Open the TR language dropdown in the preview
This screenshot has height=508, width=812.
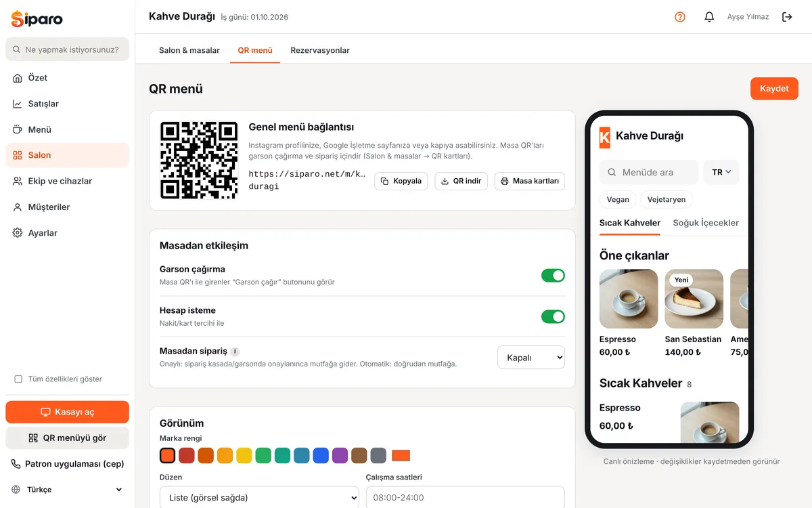click(721, 172)
